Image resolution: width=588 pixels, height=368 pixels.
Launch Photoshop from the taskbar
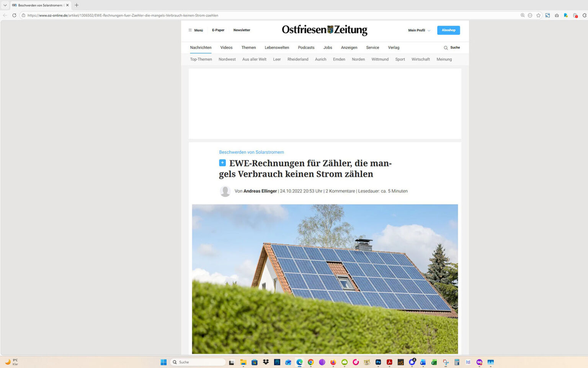[378, 362]
